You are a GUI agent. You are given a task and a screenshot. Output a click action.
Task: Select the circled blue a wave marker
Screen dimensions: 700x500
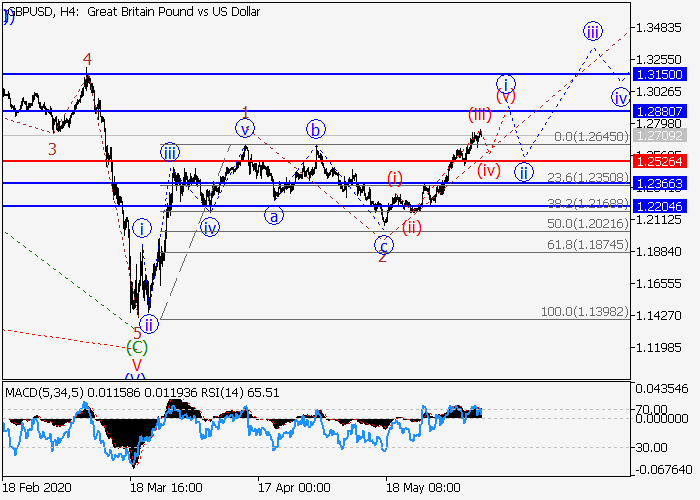(x=274, y=214)
